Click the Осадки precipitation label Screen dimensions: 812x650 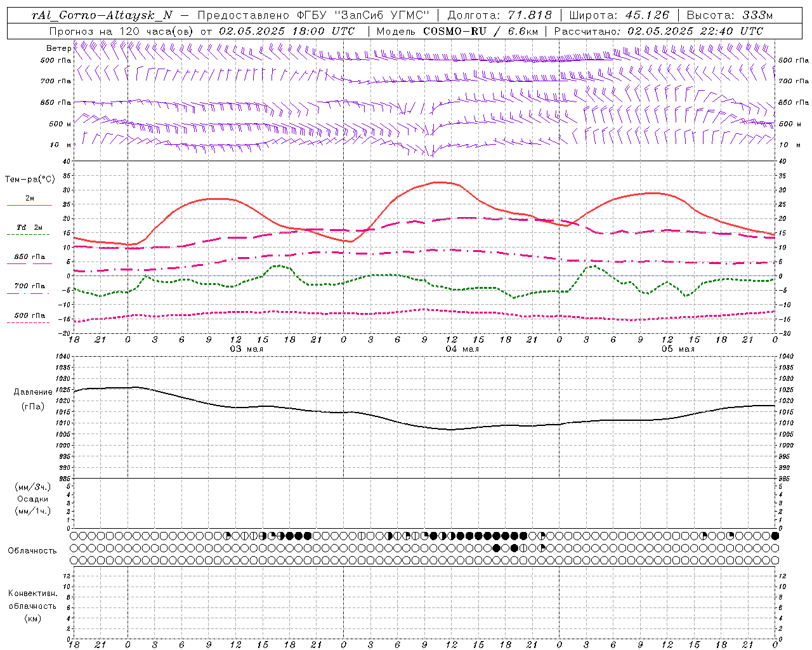[x=33, y=499]
